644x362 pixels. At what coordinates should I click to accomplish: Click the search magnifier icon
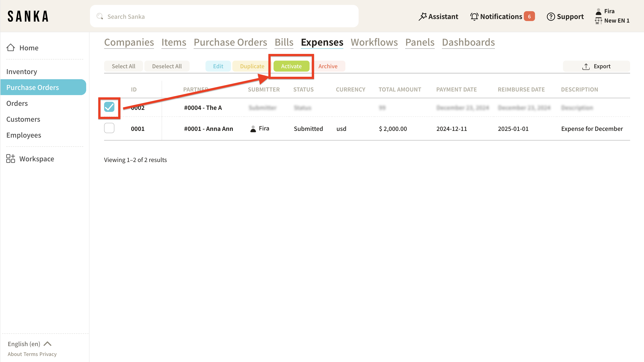pos(100,17)
